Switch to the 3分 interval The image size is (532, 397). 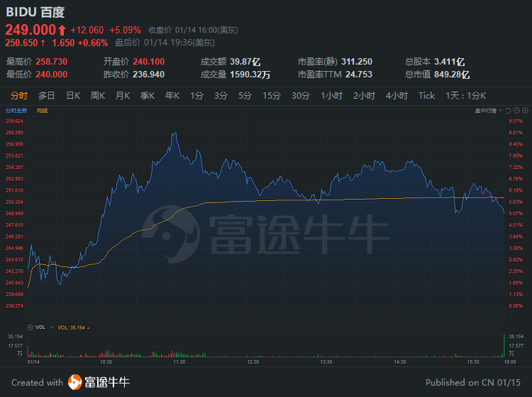tap(221, 96)
